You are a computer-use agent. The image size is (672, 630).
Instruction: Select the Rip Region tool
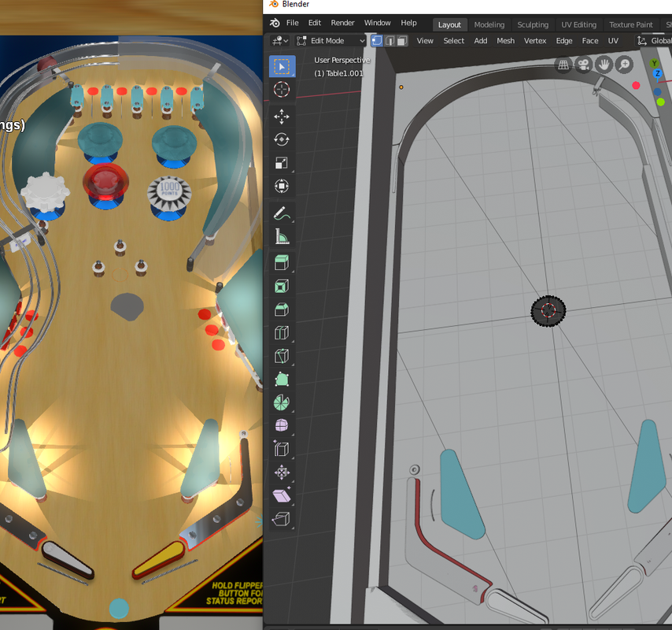[x=282, y=519]
